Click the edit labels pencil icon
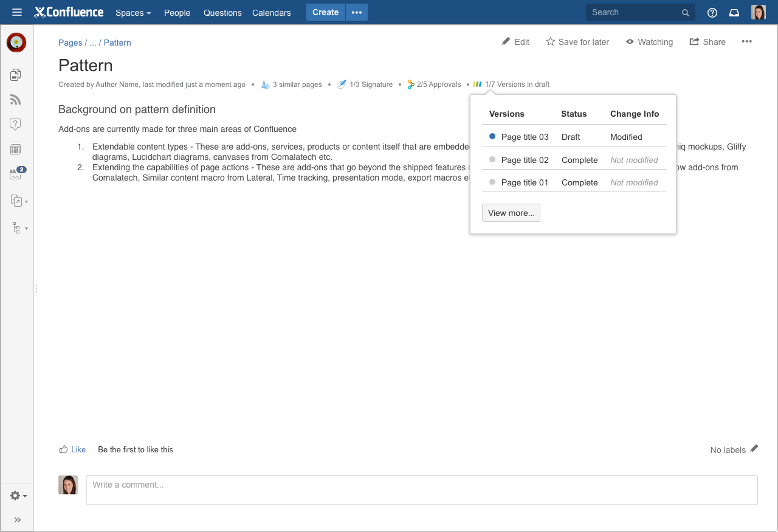The width and height of the screenshot is (778, 532). point(754,449)
